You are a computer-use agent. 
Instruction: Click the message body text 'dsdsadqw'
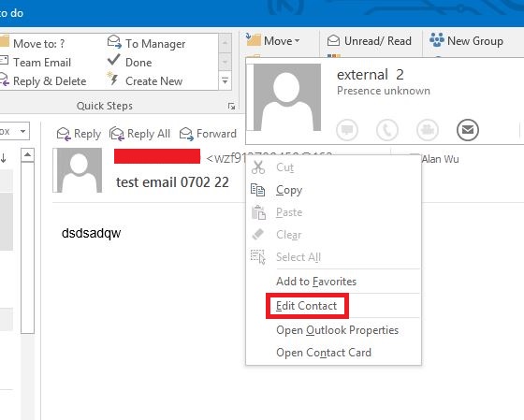click(x=92, y=233)
